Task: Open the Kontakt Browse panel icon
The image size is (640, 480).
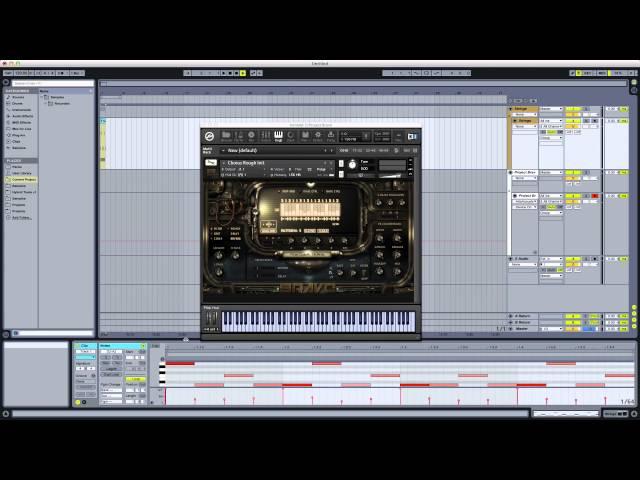Action: [x=226, y=136]
